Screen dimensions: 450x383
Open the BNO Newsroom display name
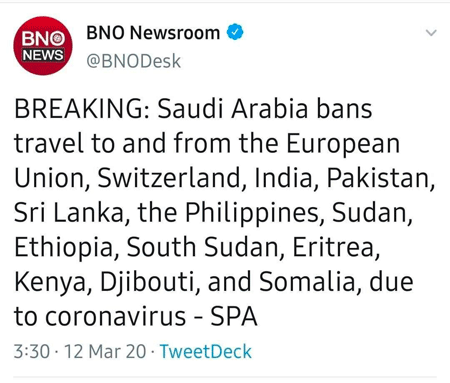[x=153, y=33]
